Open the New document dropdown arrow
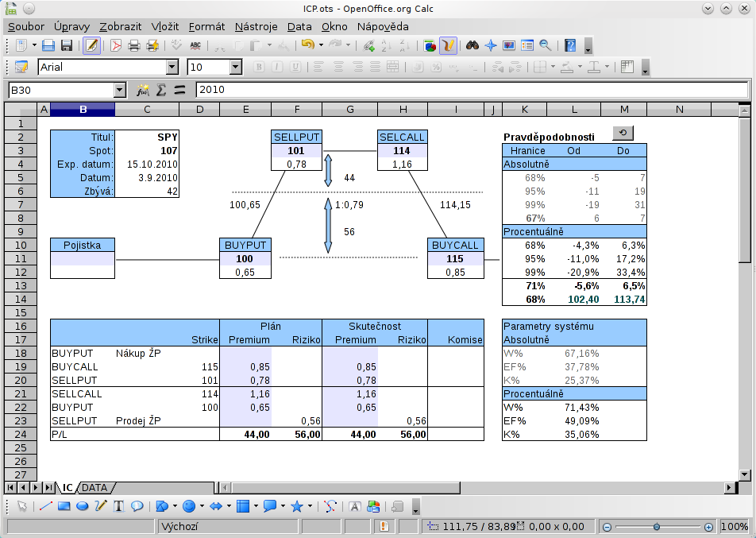Image resolution: width=756 pixels, height=538 pixels. point(34,45)
